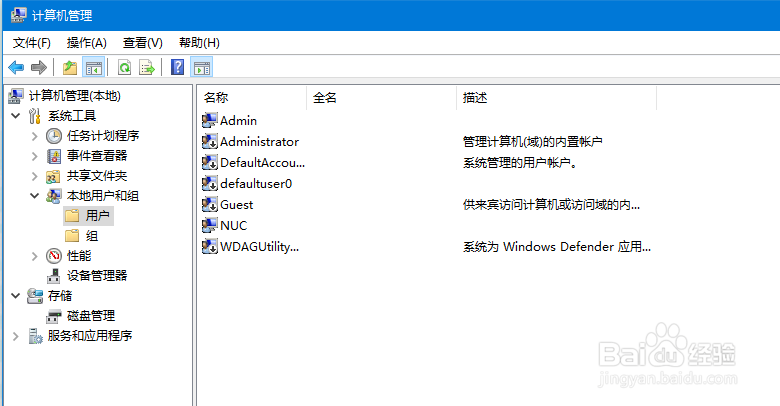Collapse the 系统工具 tree node
Image resolution: width=780 pixels, height=406 pixels.
click(16, 116)
